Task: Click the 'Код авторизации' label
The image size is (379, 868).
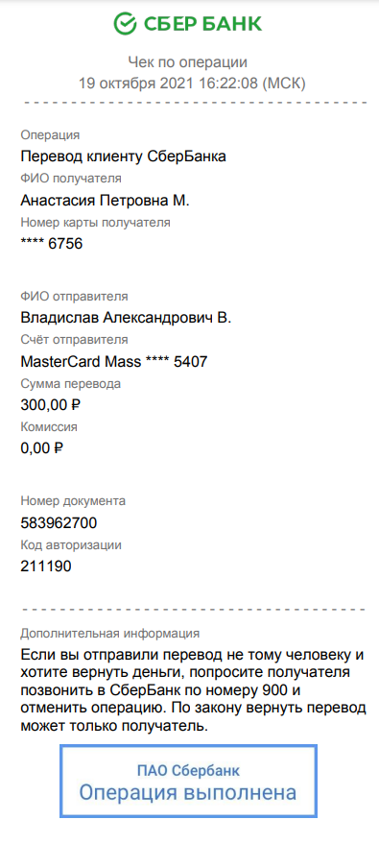Action: point(71,544)
